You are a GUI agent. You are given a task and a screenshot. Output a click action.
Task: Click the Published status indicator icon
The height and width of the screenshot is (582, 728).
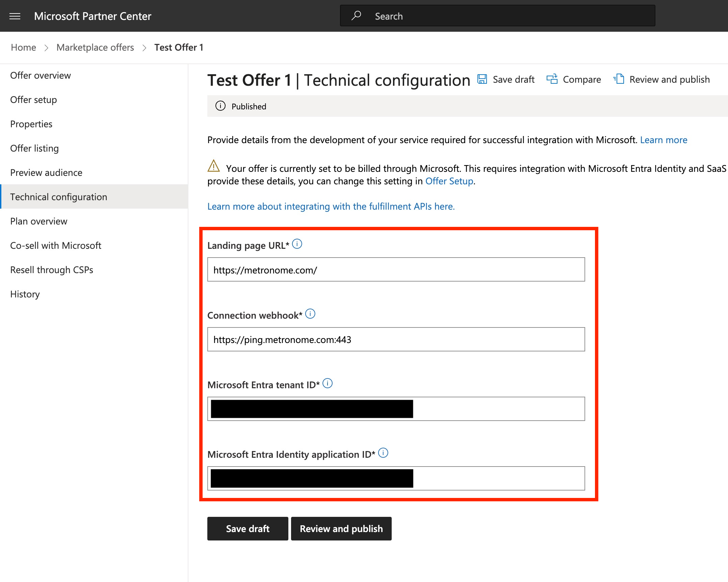[x=220, y=106]
